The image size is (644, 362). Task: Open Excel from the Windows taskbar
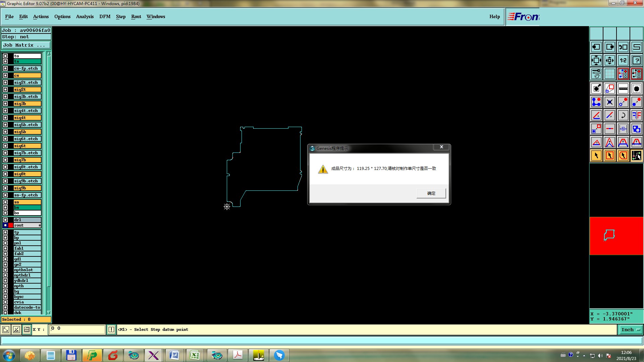coord(195,355)
